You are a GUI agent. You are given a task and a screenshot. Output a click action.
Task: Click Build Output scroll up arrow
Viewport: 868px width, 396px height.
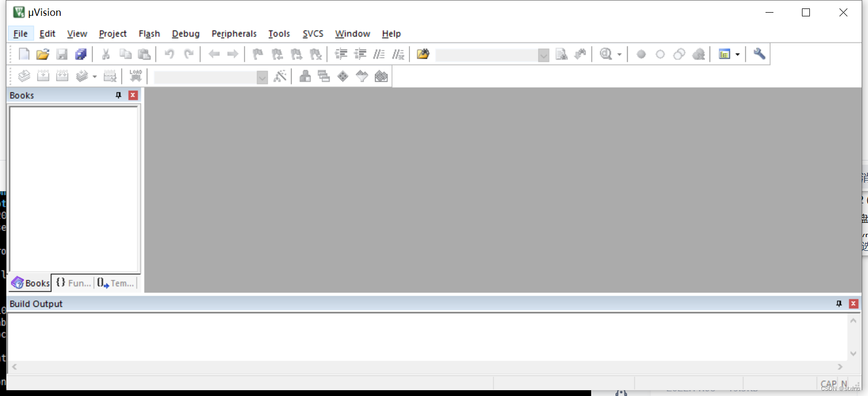[x=853, y=320]
